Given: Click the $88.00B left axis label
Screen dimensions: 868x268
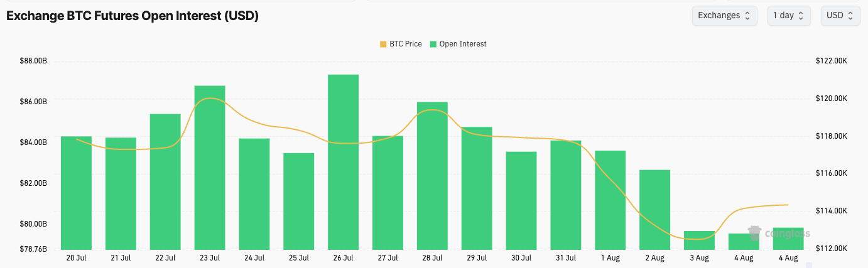Looking at the screenshot, I should (34, 61).
